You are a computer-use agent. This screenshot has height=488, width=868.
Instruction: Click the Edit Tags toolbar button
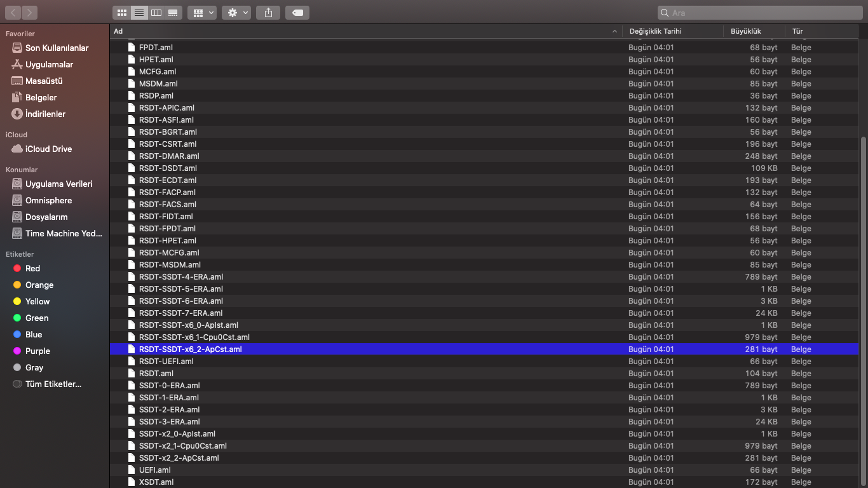pyautogui.click(x=297, y=13)
